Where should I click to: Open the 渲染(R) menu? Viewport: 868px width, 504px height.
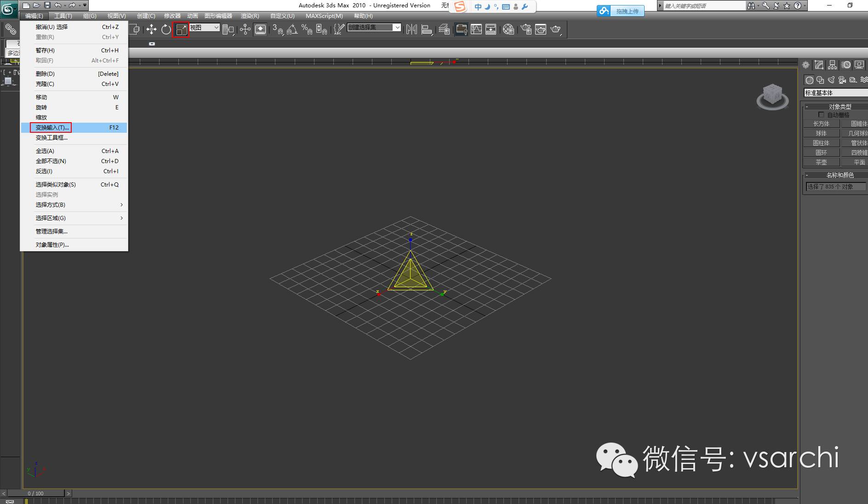tap(250, 16)
